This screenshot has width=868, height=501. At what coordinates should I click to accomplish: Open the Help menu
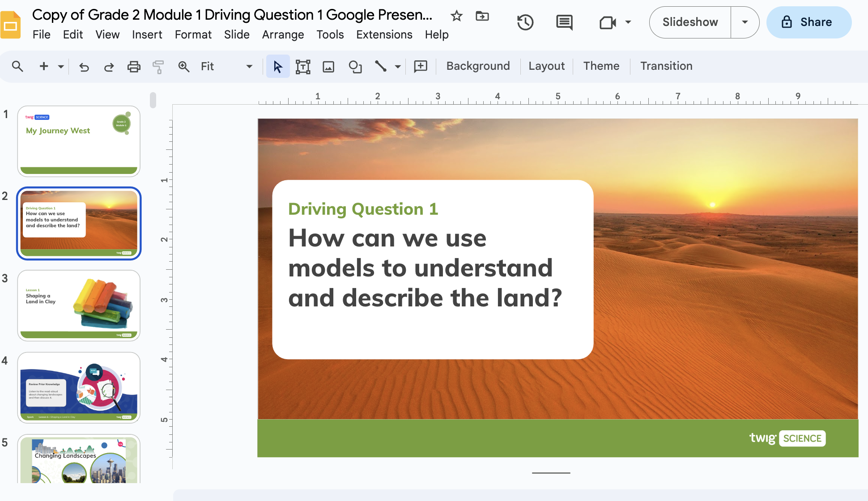click(437, 34)
